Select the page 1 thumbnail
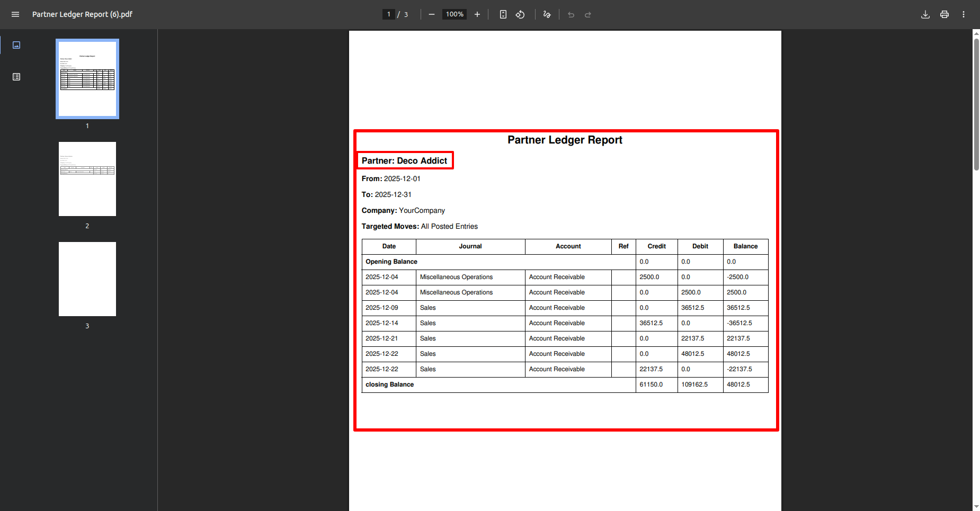 tap(87, 79)
